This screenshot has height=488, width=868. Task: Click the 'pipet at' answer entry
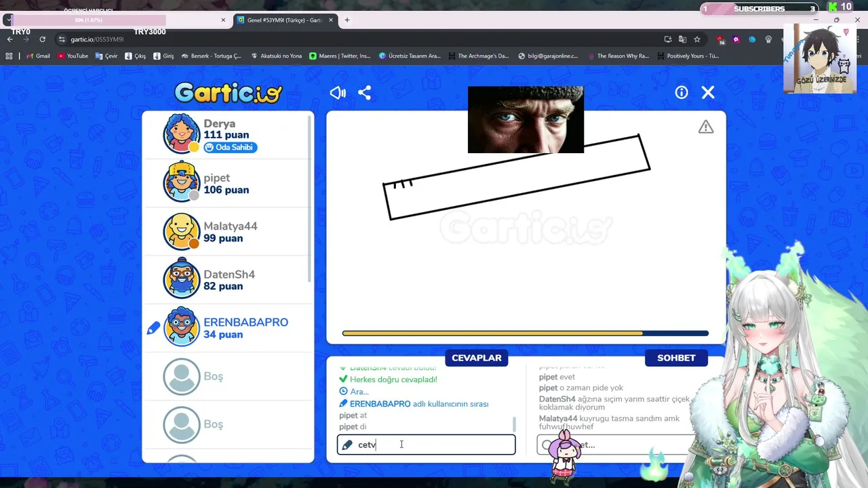coord(353,415)
